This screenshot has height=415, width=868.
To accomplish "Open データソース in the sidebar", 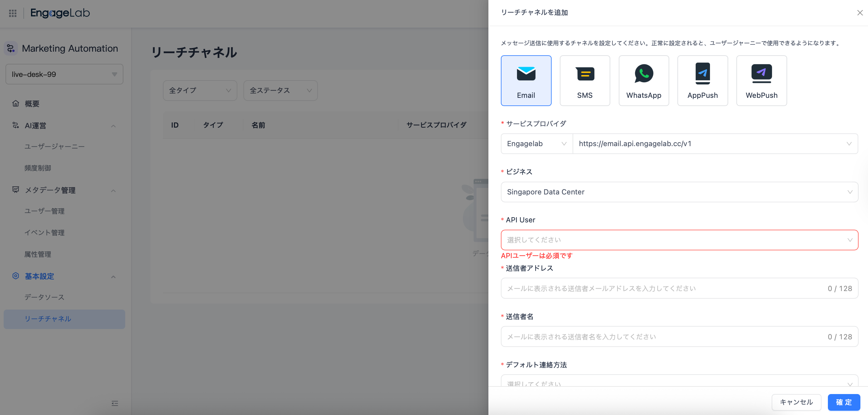I will [x=44, y=297].
